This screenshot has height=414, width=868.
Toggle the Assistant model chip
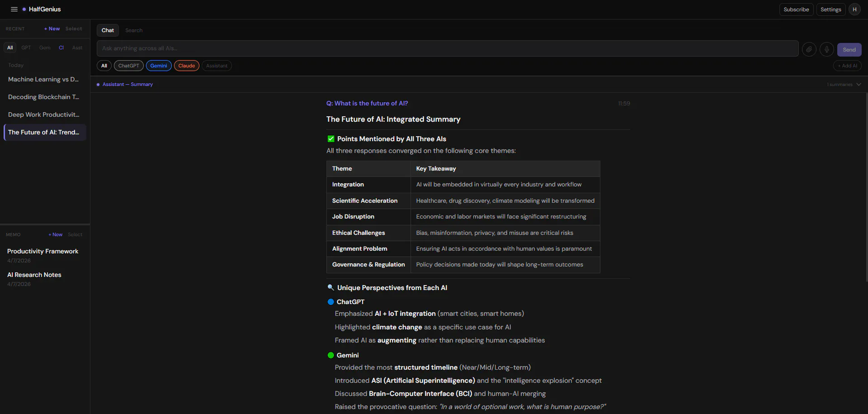pyautogui.click(x=217, y=66)
